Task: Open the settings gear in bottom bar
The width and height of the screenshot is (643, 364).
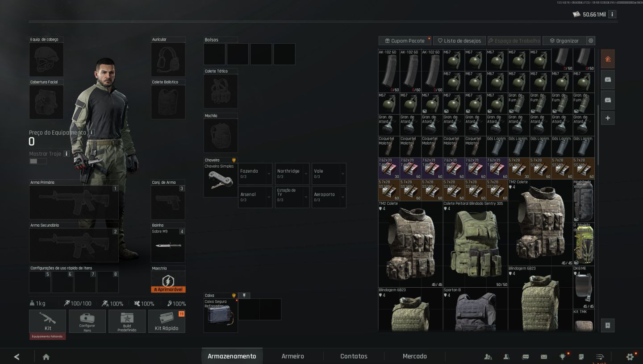Action: tap(630, 356)
